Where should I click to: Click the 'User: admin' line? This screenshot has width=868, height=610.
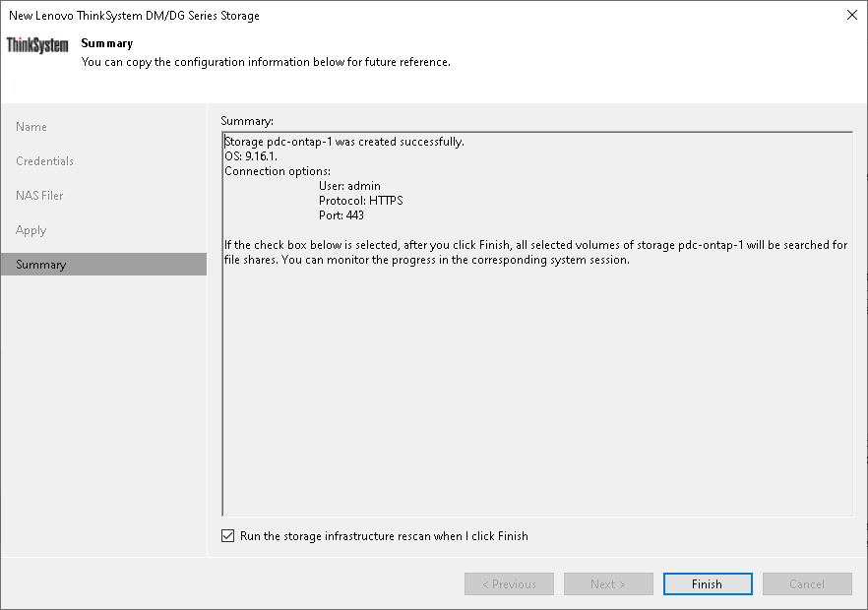(x=349, y=186)
